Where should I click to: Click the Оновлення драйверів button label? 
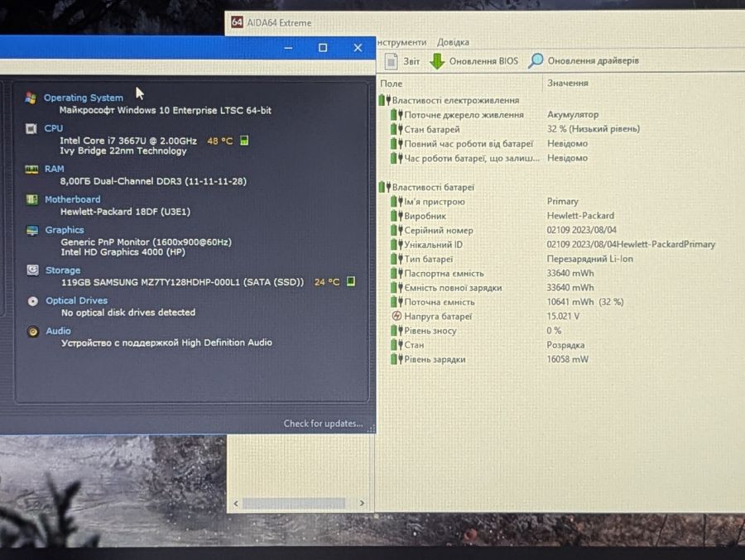(x=593, y=60)
